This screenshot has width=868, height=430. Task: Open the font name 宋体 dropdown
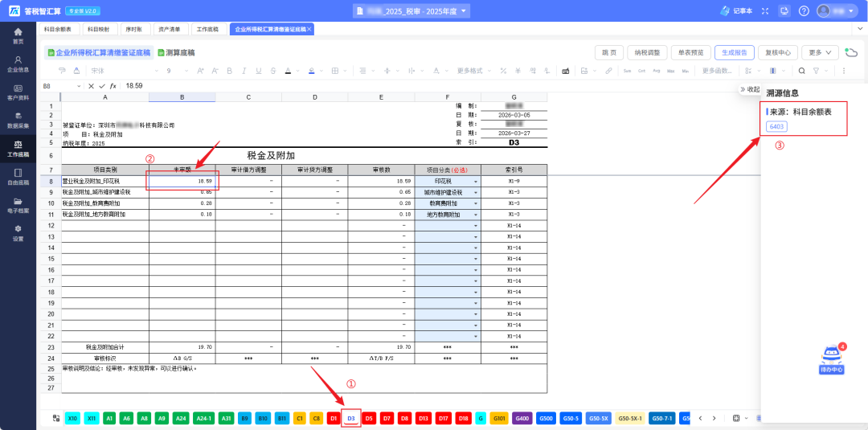pyautogui.click(x=125, y=71)
